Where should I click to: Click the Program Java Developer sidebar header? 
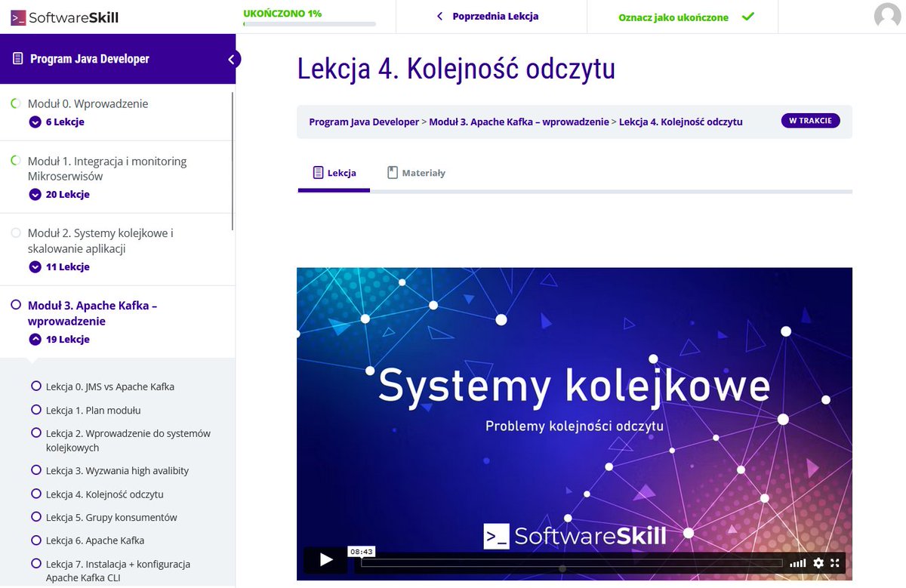pos(118,59)
